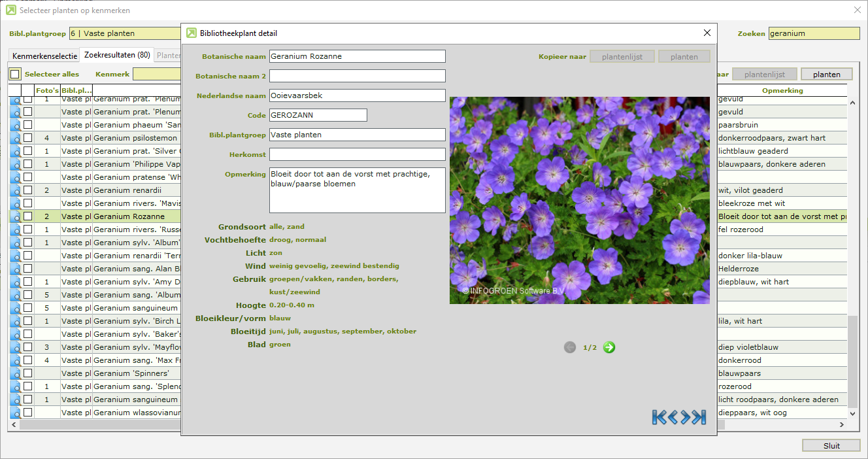Image resolution: width=868 pixels, height=459 pixels.
Task: Show next photo with green arrow
Action: coord(609,347)
